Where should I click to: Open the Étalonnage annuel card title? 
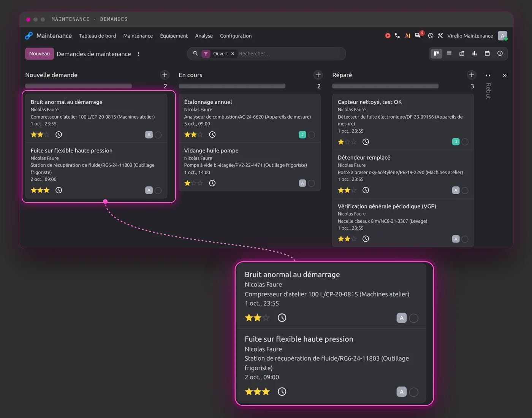208,102
